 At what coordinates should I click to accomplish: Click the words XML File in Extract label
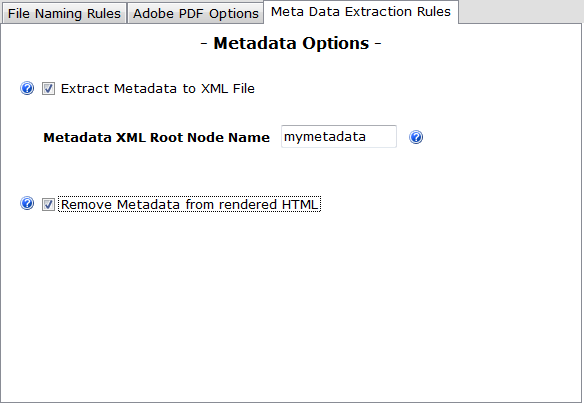(228, 89)
